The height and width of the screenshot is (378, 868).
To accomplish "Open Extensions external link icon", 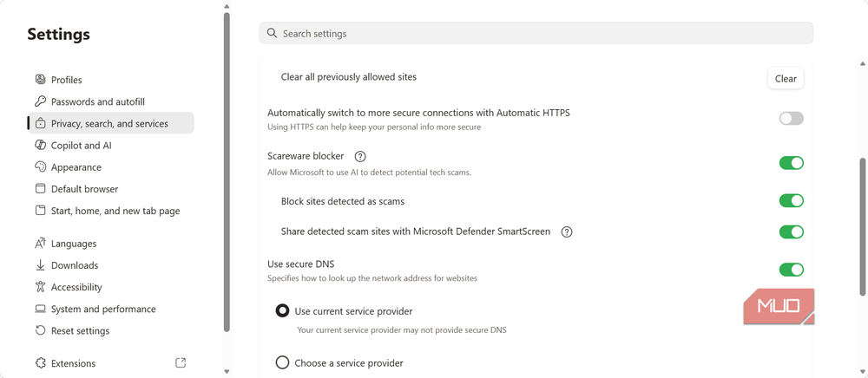I will (181, 363).
